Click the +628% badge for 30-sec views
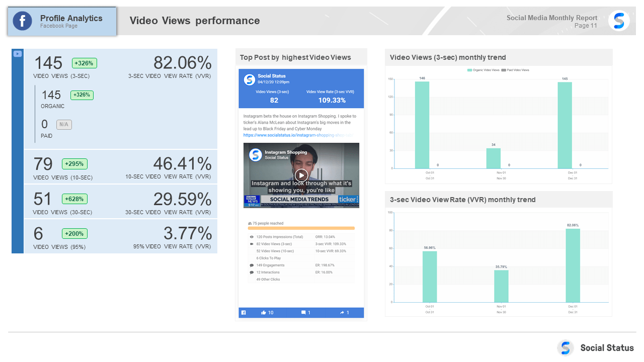Image resolution: width=644 pixels, height=362 pixels. [x=74, y=199]
